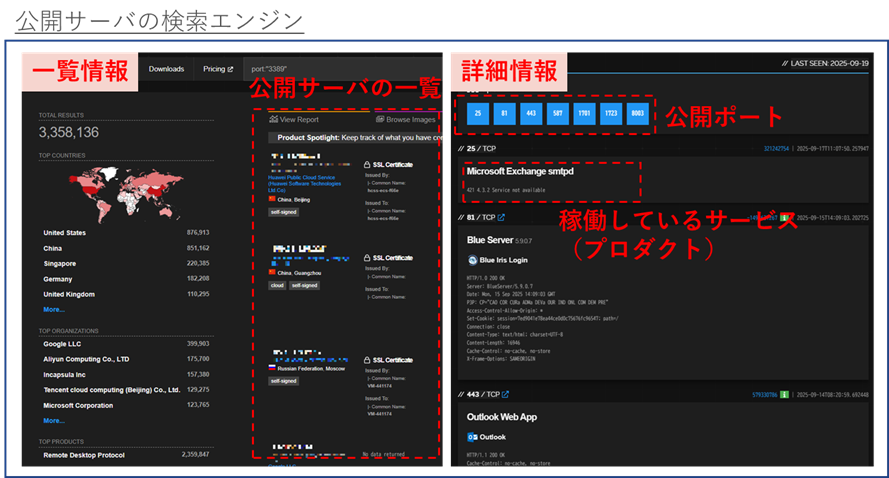The width and height of the screenshot is (889, 478).
Task: Click the View Report chart icon
Action: tap(273, 119)
